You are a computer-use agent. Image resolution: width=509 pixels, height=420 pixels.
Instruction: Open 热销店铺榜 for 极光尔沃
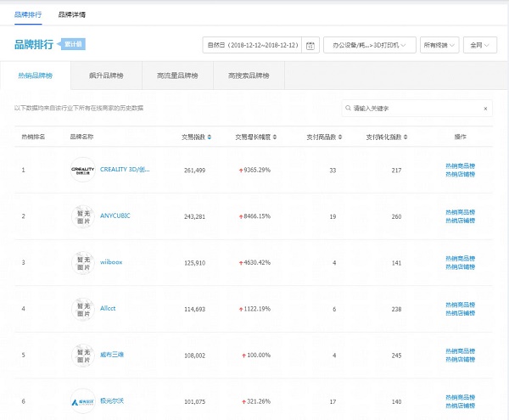coord(460,406)
